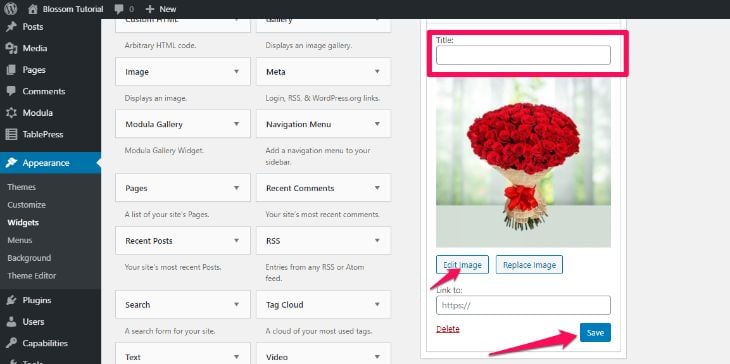Expand the Text widget dropdown arrow
The height and width of the screenshot is (364, 730).
coord(237,357)
